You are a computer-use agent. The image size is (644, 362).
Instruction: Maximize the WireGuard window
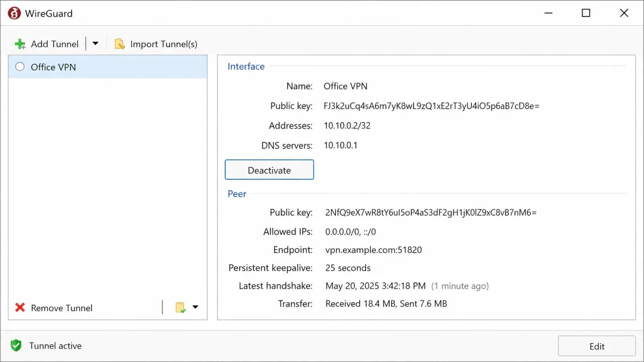(586, 13)
